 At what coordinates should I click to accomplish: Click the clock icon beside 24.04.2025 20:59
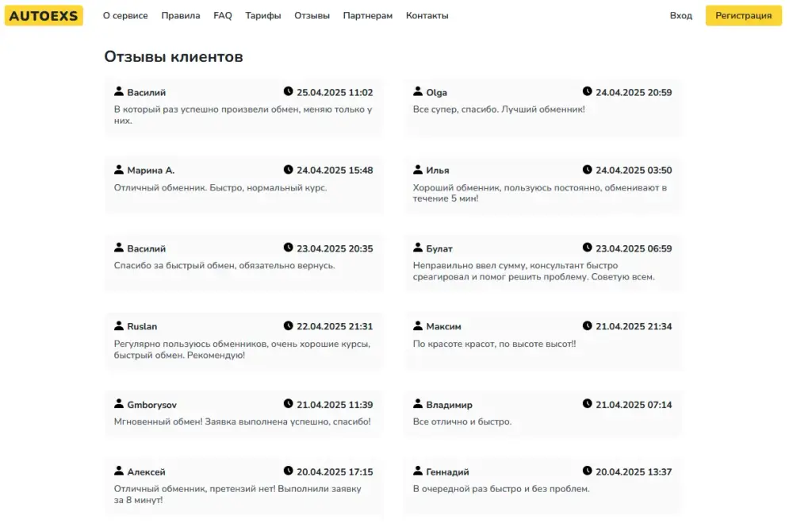click(588, 91)
